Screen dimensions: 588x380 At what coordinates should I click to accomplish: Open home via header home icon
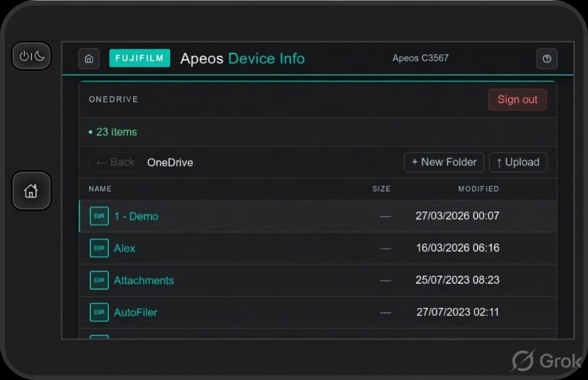pyautogui.click(x=89, y=59)
